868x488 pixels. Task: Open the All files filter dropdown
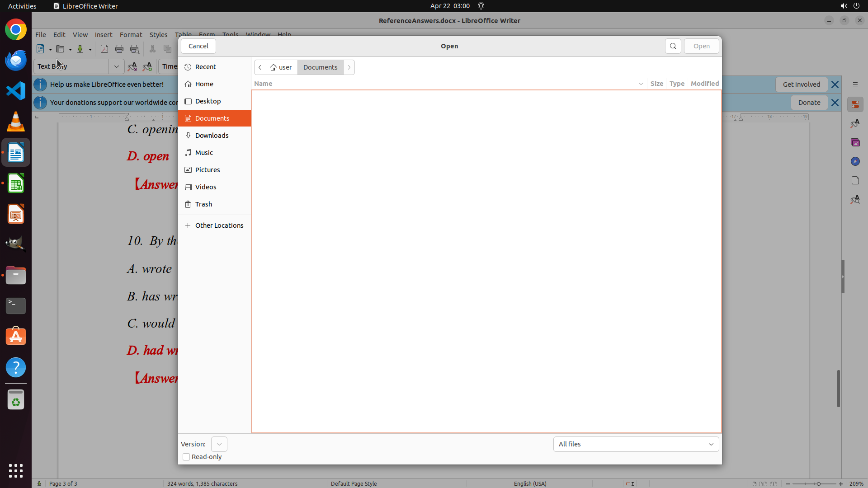tap(636, 444)
